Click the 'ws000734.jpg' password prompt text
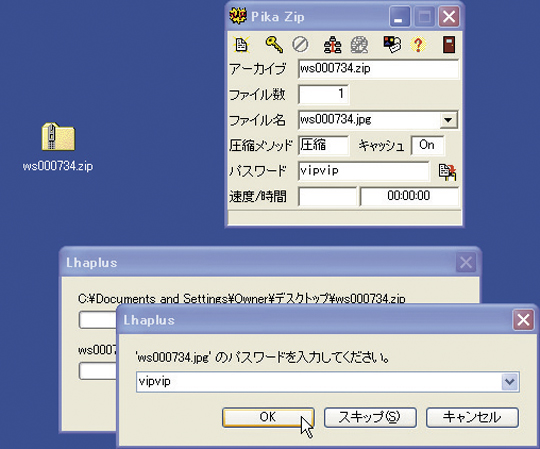 click(x=263, y=358)
